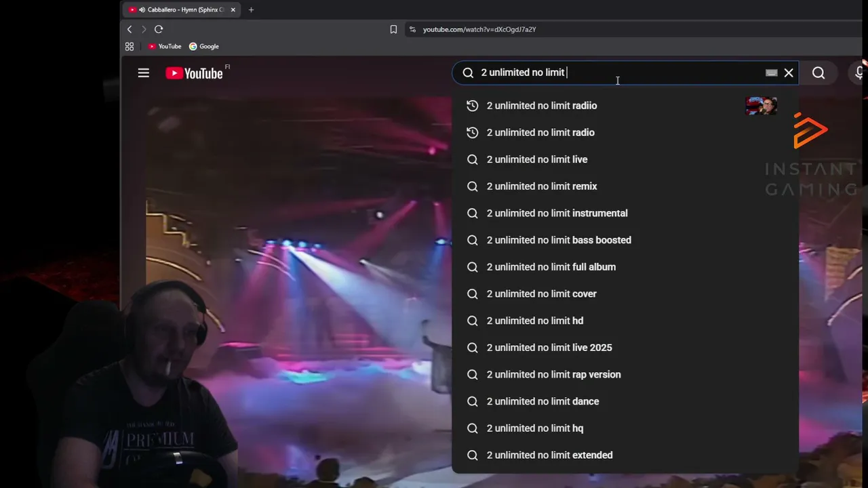Select the "2 unlimited no limit live" suggestion
This screenshot has height=488, width=868.
coord(625,159)
